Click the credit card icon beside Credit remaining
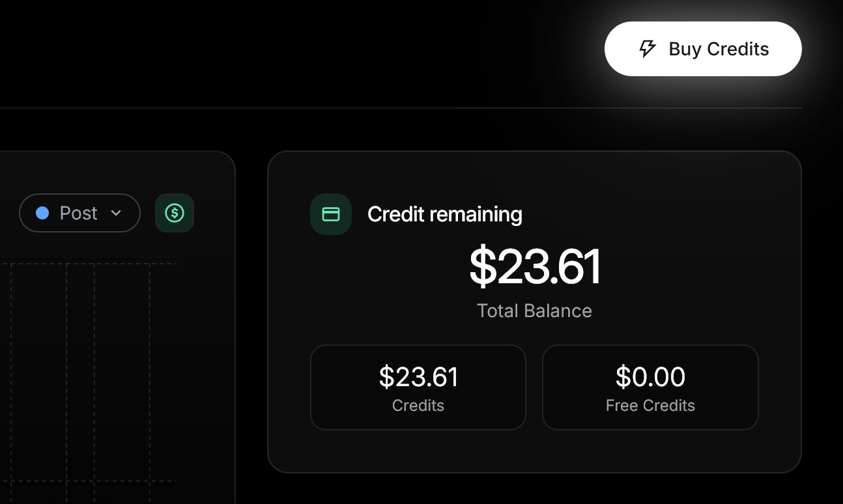The width and height of the screenshot is (843, 504). (x=331, y=214)
